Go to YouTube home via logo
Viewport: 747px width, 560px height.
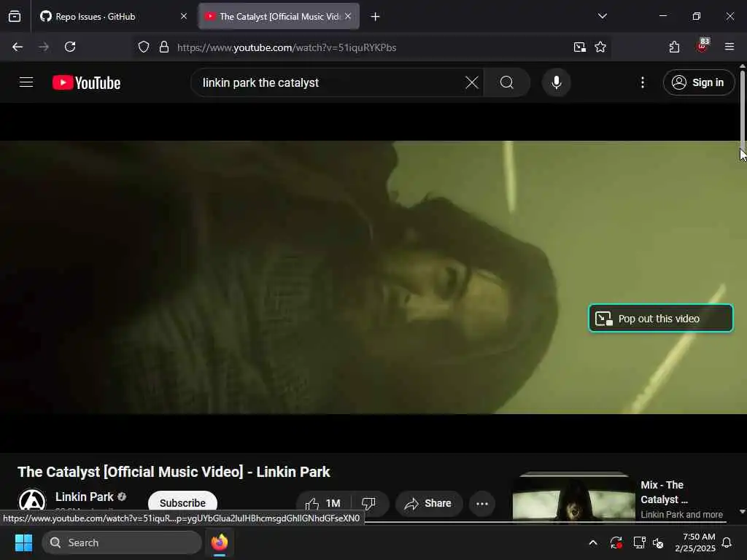click(x=87, y=83)
